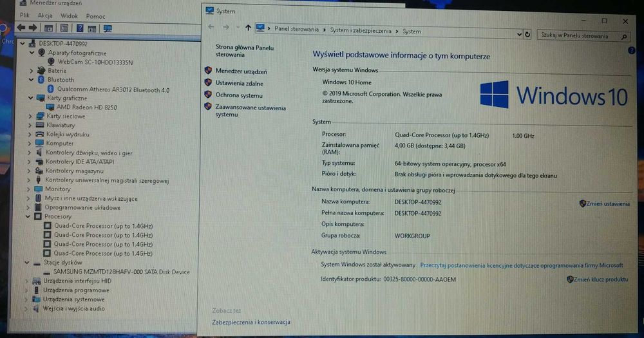
Task: Open the address bar history dropdown
Action: click(x=519, y=34)
